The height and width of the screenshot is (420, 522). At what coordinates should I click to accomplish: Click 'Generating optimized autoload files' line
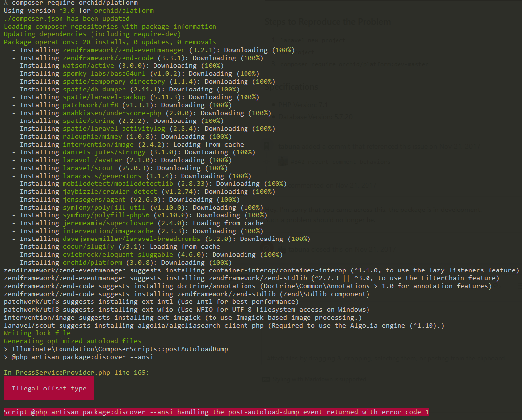click(x=73, y=341)
